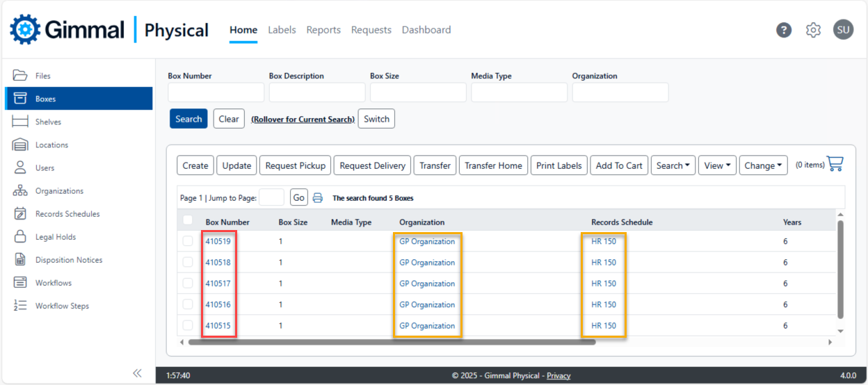Click the Request Pickup button

pos(296,165)
